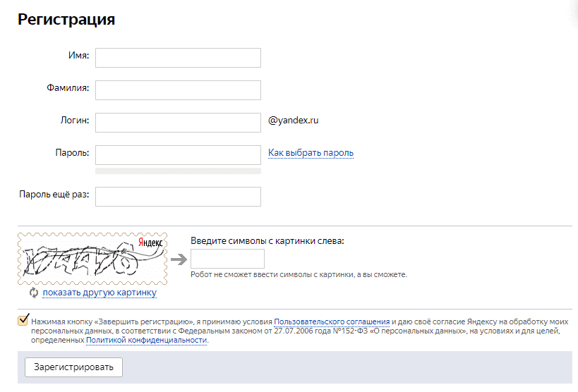
Task: Select the Логин input box
Action: (x=178, y=123)
